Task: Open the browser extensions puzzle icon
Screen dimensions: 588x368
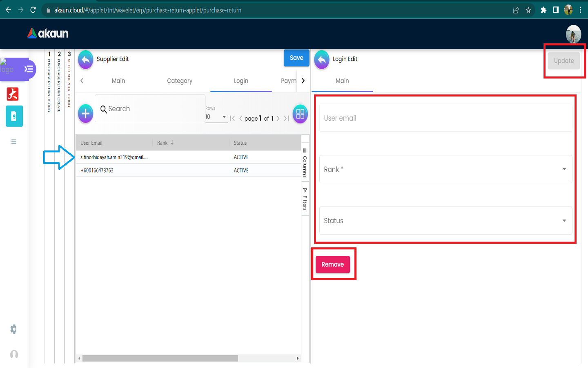Action: (543, 10)
